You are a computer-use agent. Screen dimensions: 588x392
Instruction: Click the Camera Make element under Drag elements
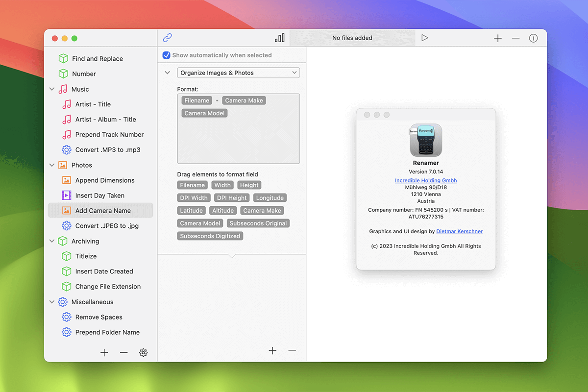coord(262,211)
